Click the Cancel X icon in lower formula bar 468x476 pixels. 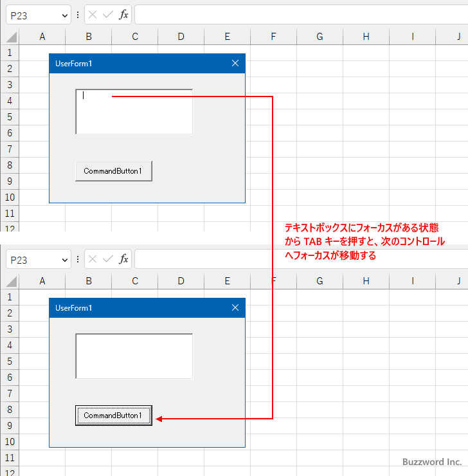[93, 259]
